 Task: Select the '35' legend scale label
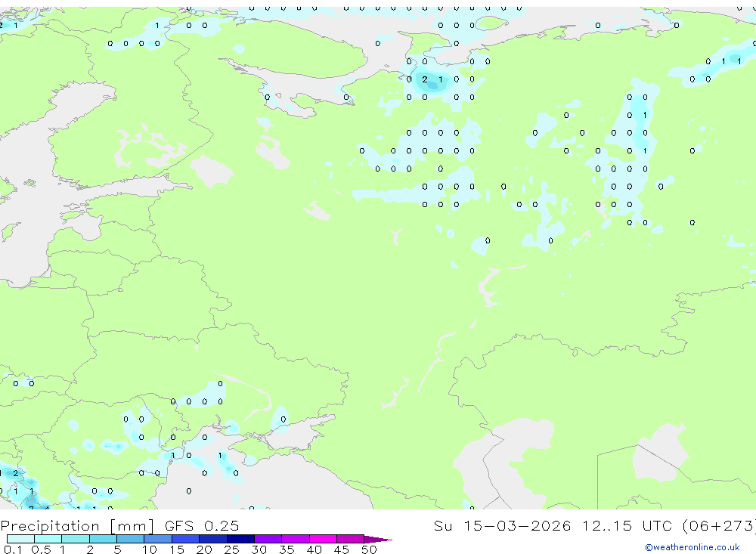pyautogui.click(x=287, y=549)
